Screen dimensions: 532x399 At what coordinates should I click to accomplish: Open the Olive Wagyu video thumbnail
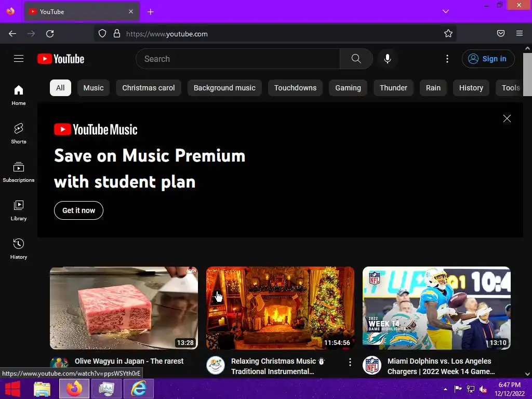click(124, 308)
